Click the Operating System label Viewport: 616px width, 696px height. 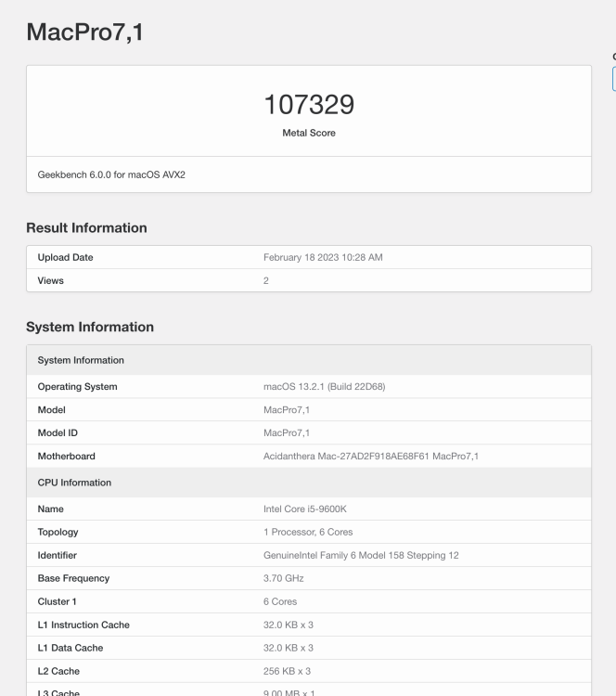coord(78,387)
